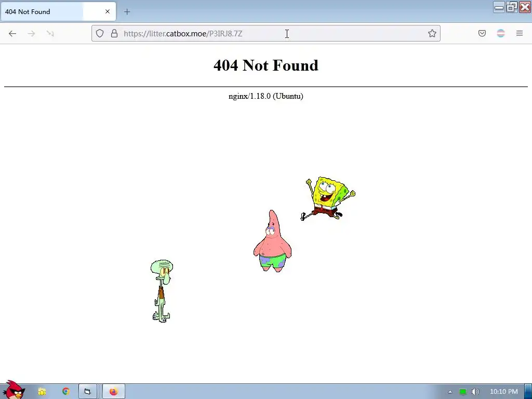Focus the URL address bar

click(265, 33)
